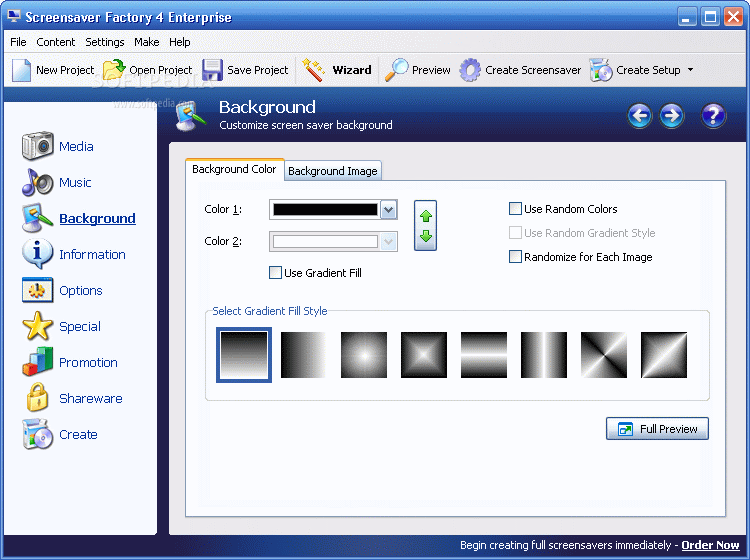Image resolution: width=750 pixels, height=560 pixels.
Task: Open the Options section link
Action: [80, 290]
